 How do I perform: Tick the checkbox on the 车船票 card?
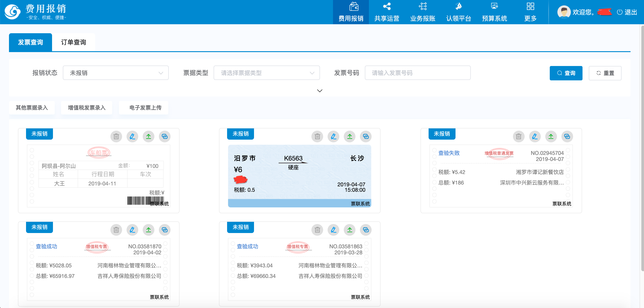[x=32, y=150]
